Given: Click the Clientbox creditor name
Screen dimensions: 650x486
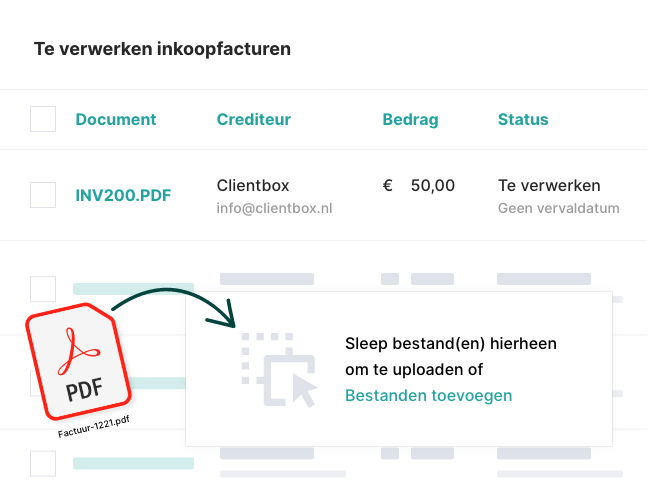Looking at the screenshot, I should [x=252, y=186].
